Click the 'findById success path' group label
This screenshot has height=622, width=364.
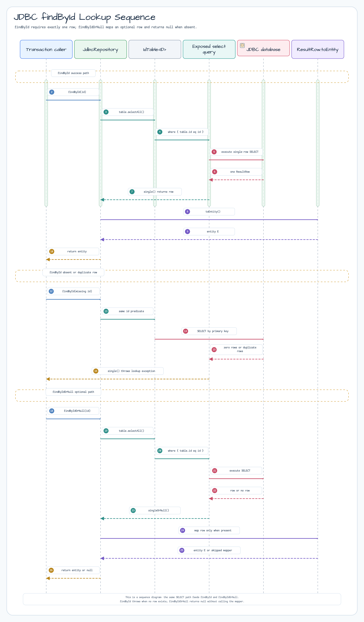coord(73,73)
